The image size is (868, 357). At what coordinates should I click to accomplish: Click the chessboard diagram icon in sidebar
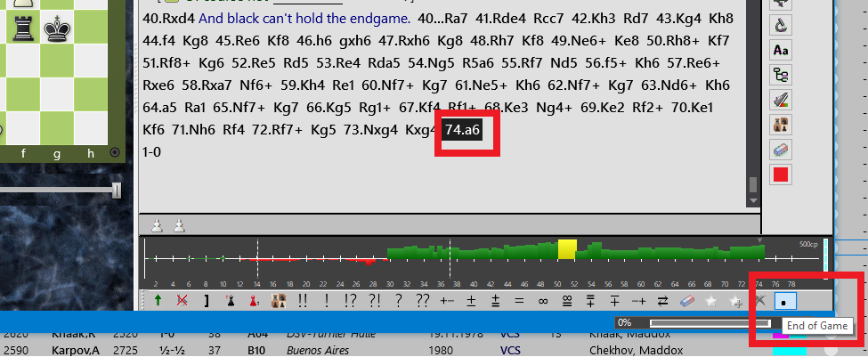point(781,125)
